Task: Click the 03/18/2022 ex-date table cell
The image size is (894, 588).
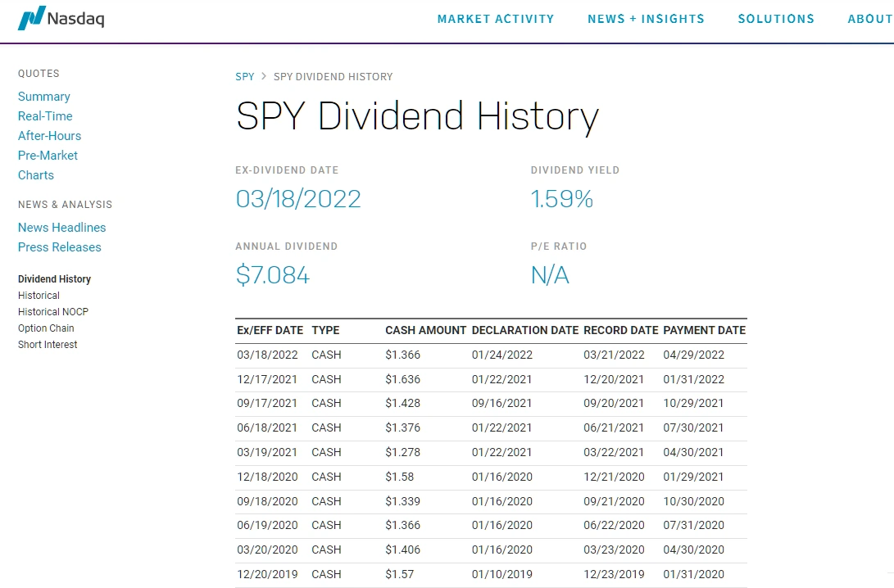Action: (267, 355)
